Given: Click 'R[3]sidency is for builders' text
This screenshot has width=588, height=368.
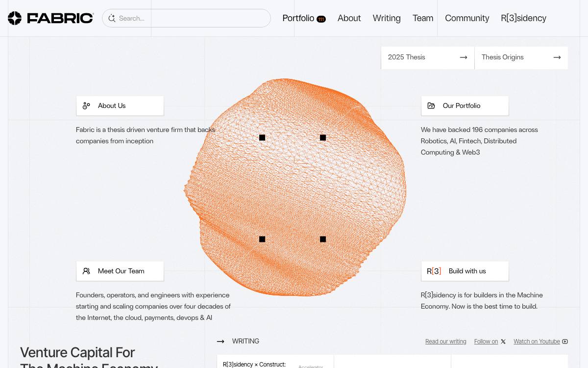Looking at the screenshot, I should [482, 301].
